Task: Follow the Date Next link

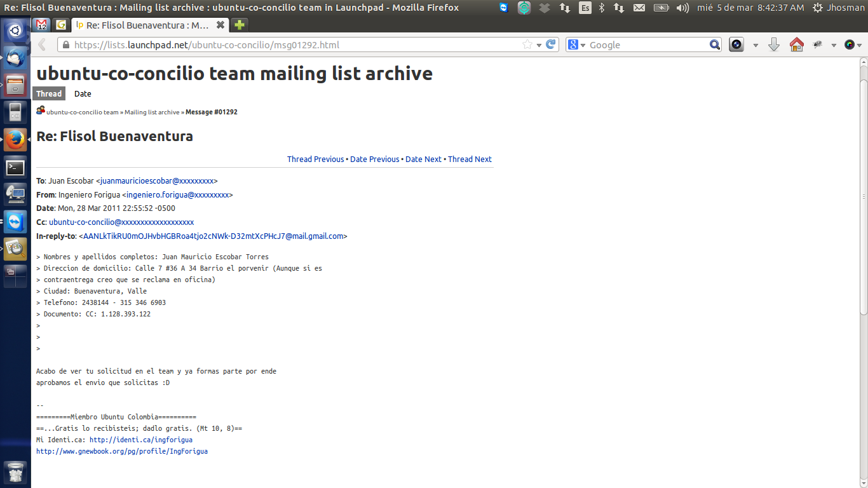Action: click(x=423, y=159)
